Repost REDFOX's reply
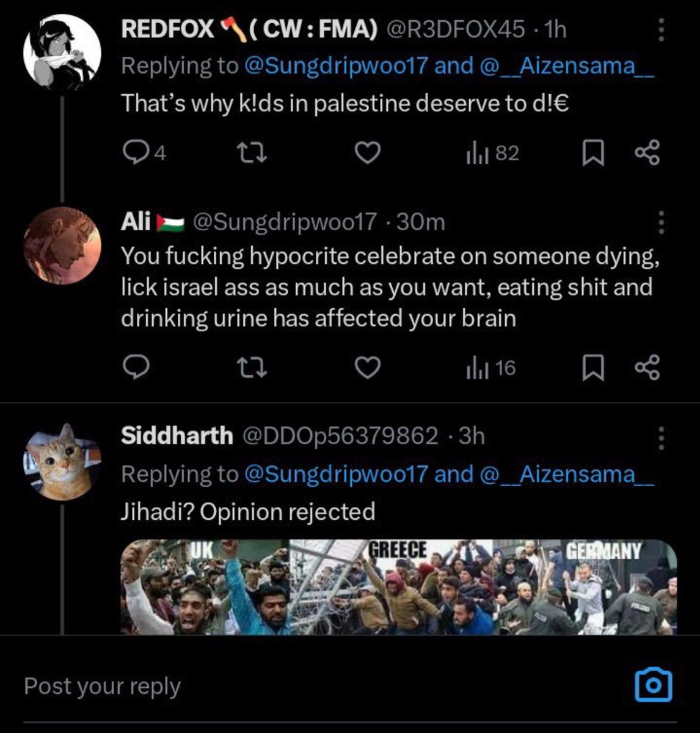 click(251, 153)
